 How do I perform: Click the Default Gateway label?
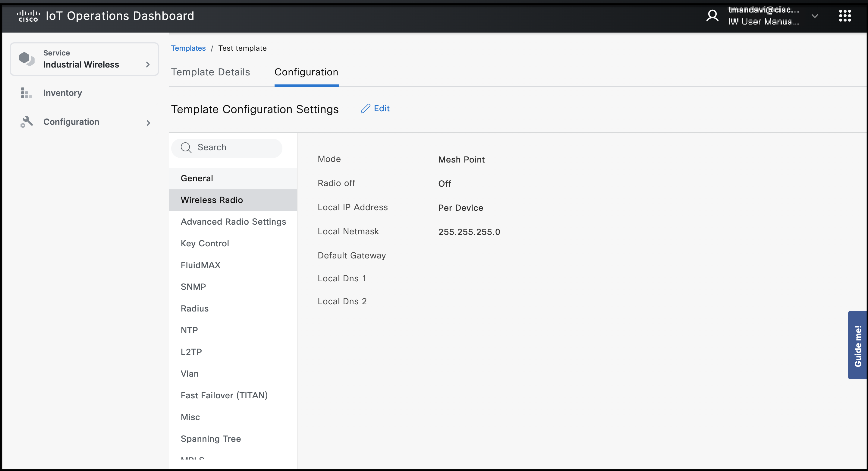coord(351,256)
